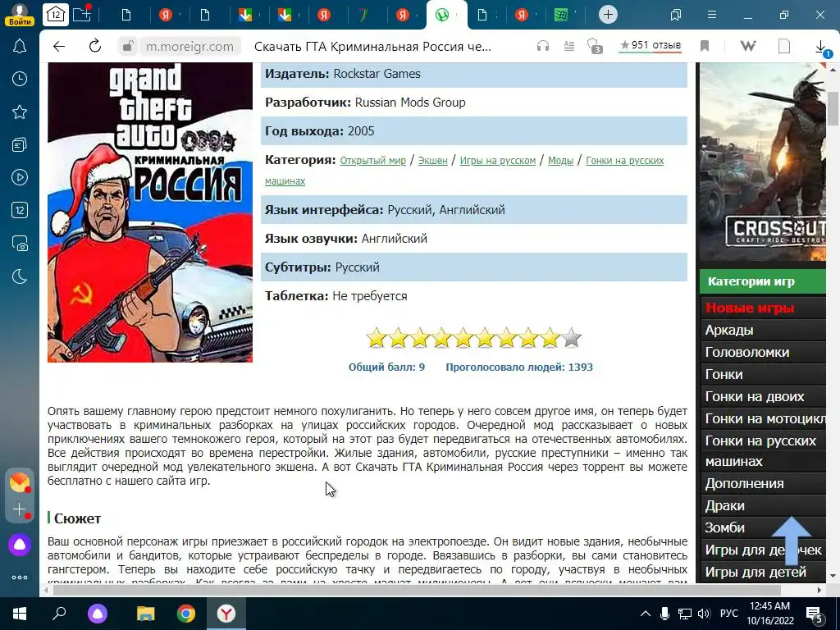
Task: Open the tab counter 12 home button
Action: point(56,15)
